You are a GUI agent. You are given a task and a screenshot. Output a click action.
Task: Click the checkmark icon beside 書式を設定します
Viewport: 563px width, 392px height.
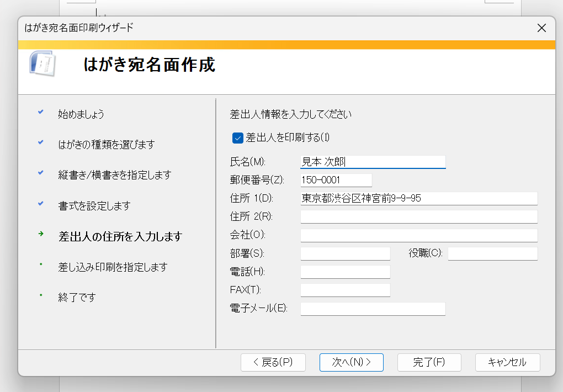point(41,203)
